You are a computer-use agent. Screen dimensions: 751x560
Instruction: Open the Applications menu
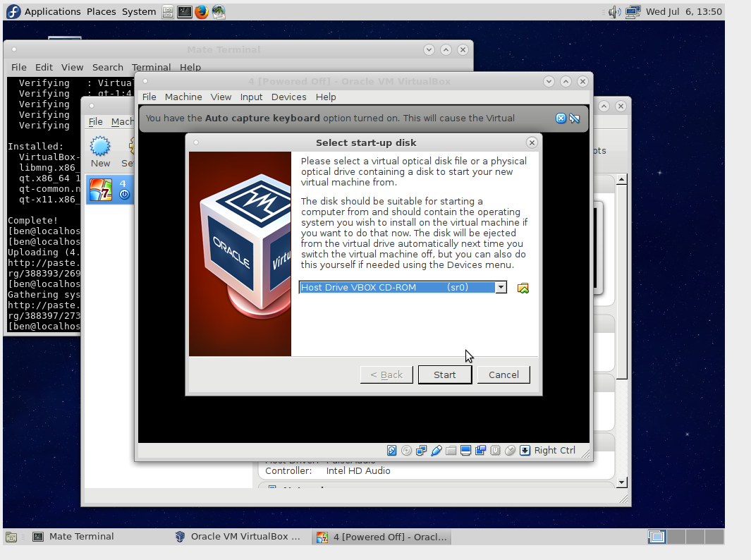53,11
